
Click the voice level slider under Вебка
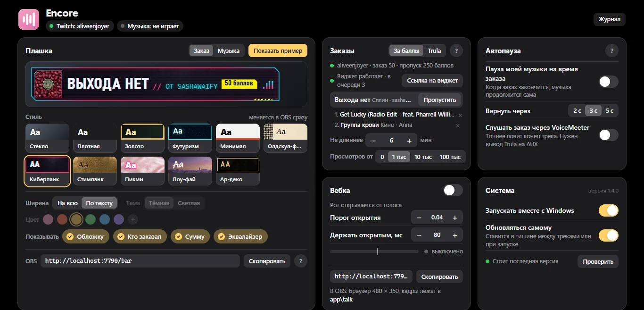[x=374, y=251]
